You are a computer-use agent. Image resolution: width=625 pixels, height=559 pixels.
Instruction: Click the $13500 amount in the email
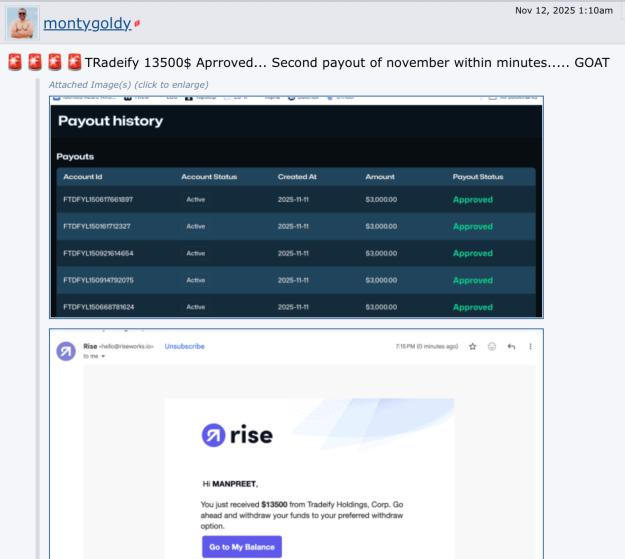click(x=274, y=504)
